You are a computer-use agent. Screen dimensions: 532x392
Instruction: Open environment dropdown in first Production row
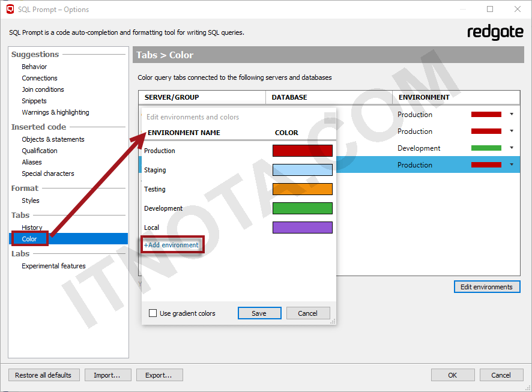coord(512,114)
